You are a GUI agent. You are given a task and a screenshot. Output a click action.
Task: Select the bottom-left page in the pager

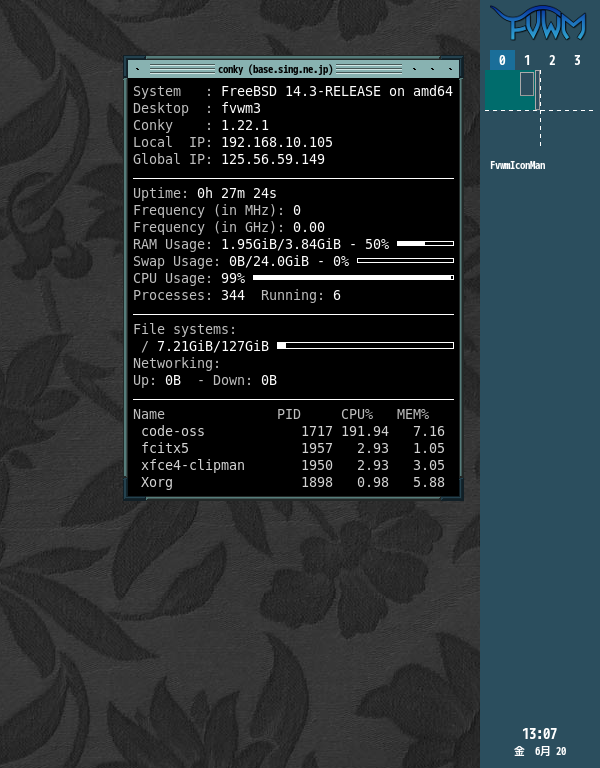512,129
